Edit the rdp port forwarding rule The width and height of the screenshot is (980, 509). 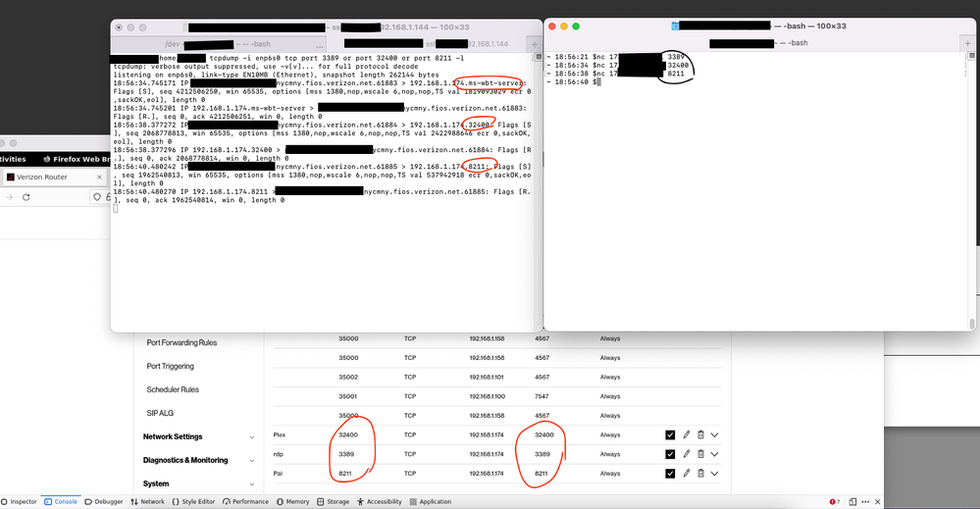(687, 454)
